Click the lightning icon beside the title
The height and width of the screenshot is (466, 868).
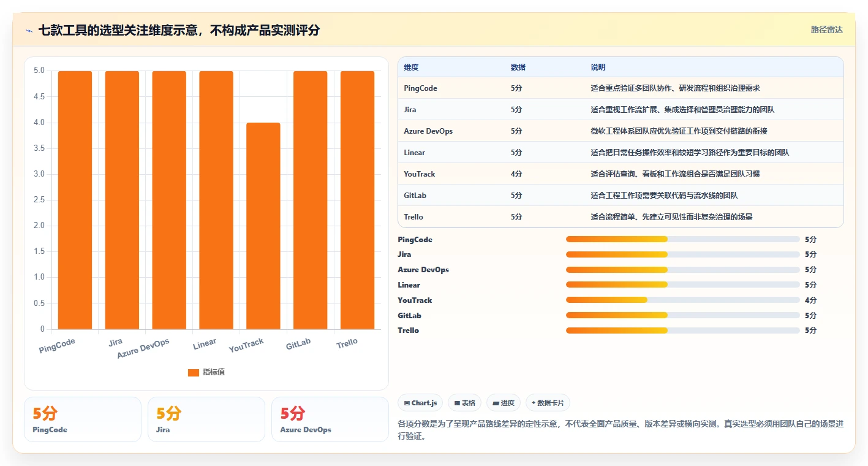click(x=29, y=30)
